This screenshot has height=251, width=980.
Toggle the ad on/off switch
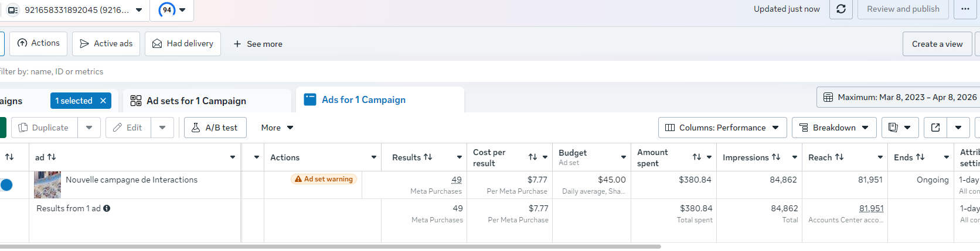(6, 185)
